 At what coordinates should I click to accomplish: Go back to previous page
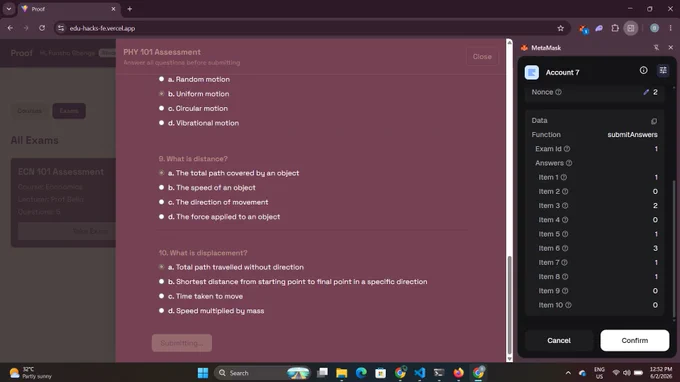tap(10, 28)
